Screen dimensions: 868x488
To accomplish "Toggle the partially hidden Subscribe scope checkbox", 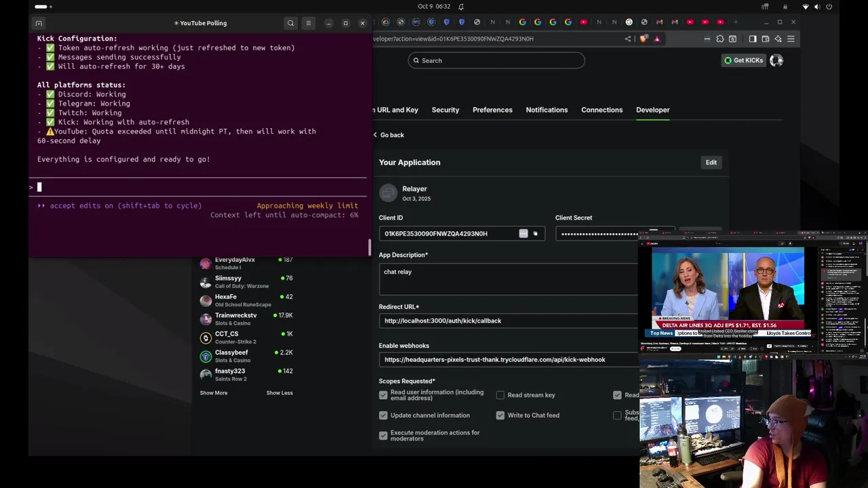I will (617, 415).
